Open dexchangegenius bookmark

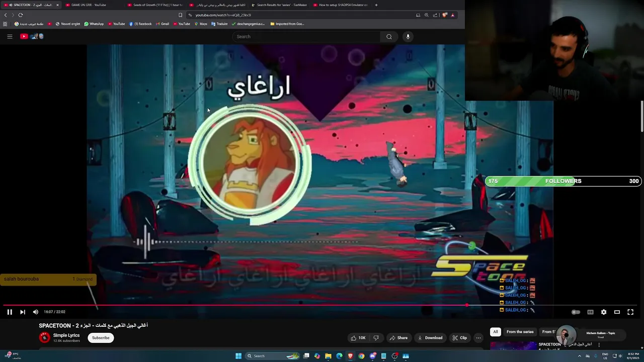tap(248, 24)
